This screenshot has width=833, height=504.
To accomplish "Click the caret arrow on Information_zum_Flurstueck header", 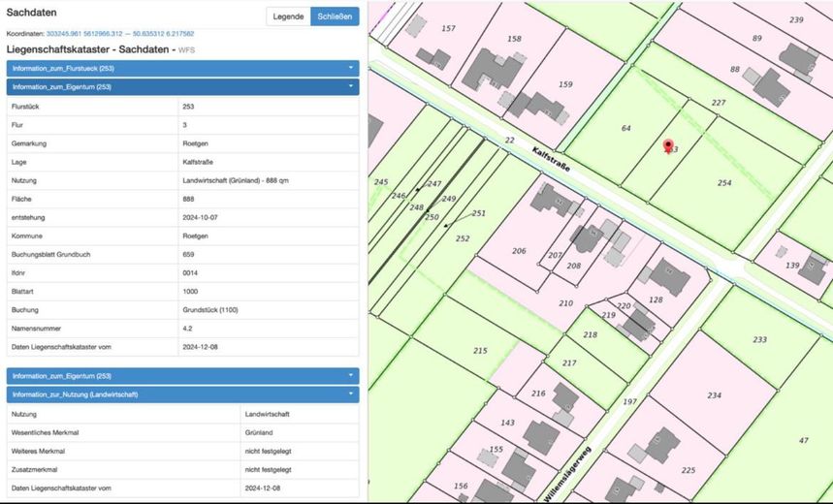I will 350,69.
